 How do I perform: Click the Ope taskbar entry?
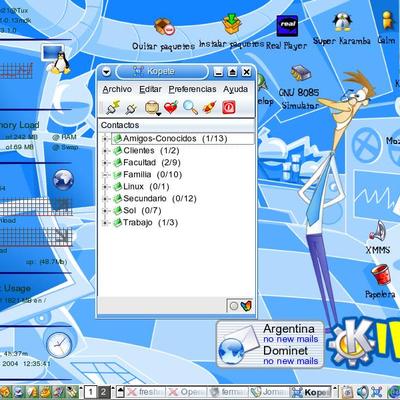tap(187, 392)
